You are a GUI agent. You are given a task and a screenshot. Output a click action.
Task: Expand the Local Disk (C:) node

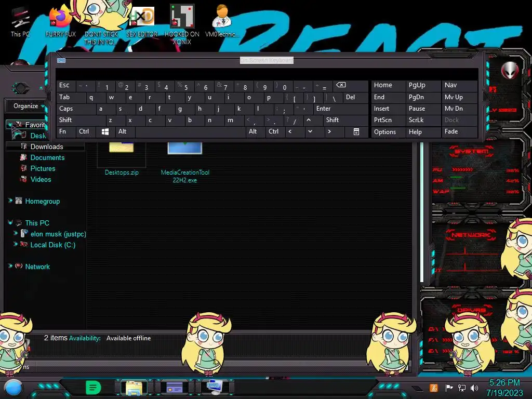click(15, 244)
